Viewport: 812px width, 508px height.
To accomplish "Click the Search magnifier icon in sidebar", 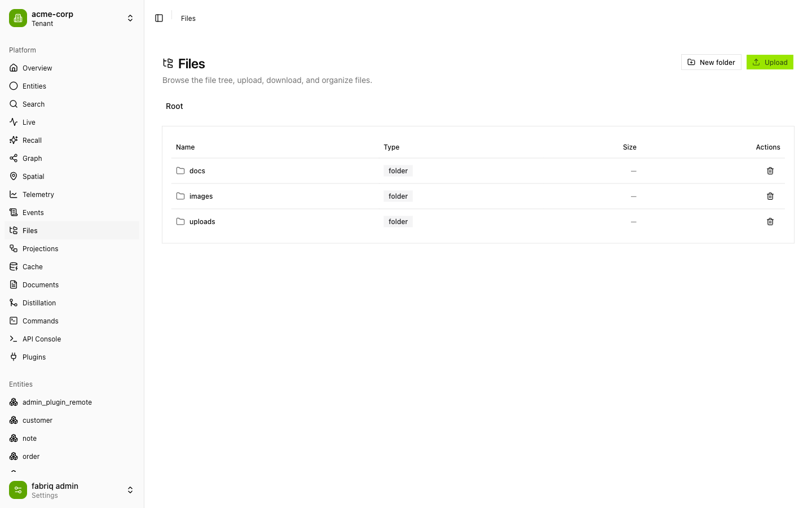I will [x=14, y=104].
